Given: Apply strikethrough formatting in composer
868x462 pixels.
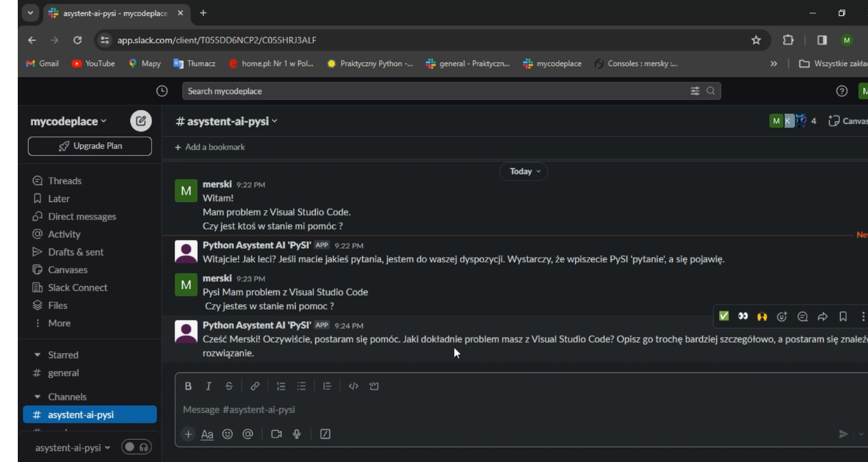Looking at the screenshot, I should point(229,386).
